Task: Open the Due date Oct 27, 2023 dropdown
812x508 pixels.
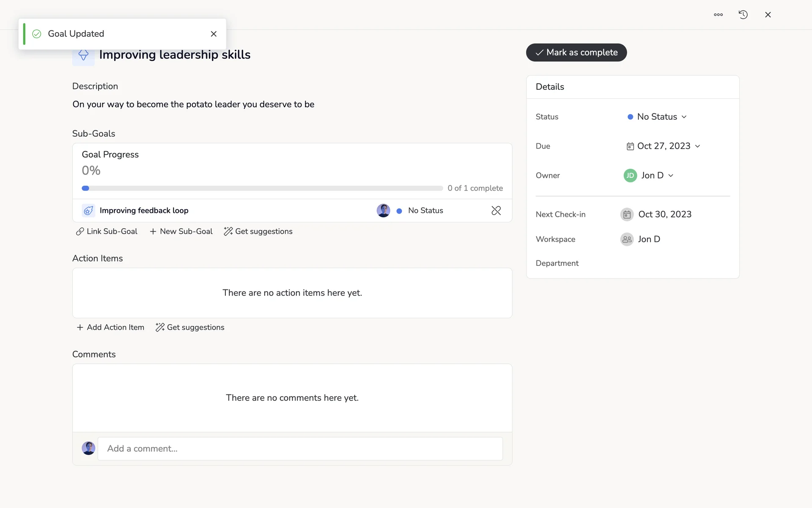Action: point(663,146)
